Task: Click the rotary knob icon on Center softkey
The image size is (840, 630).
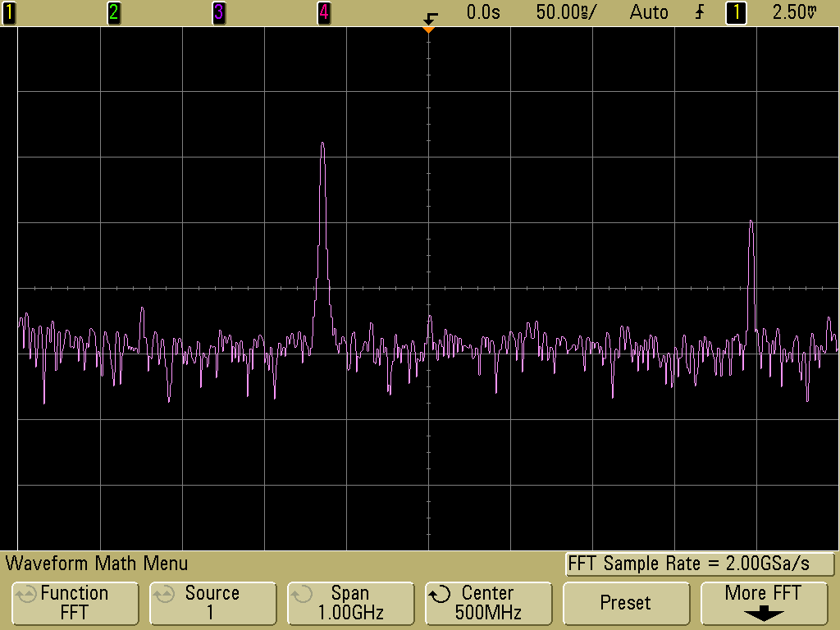Action: [441, 593]
